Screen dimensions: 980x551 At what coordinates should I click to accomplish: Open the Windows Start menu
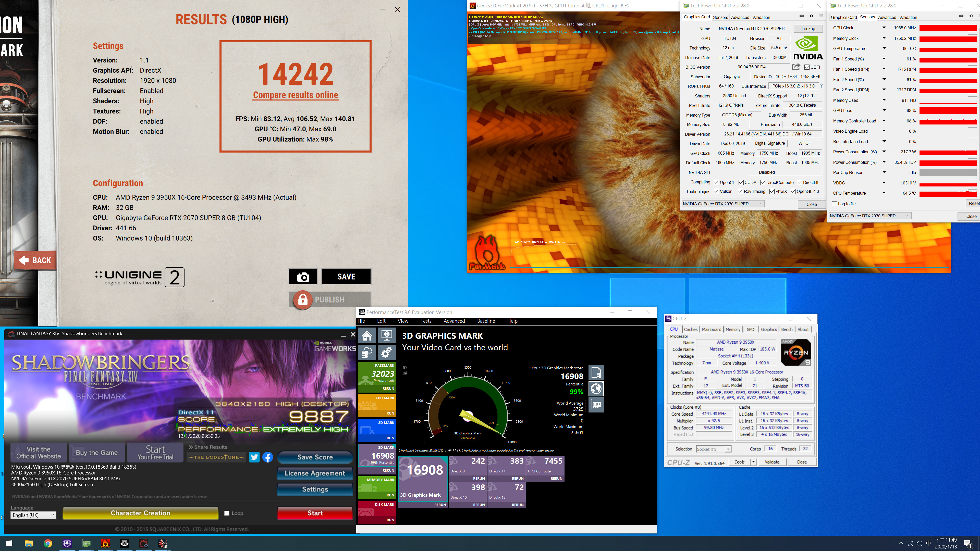(9, 543)
